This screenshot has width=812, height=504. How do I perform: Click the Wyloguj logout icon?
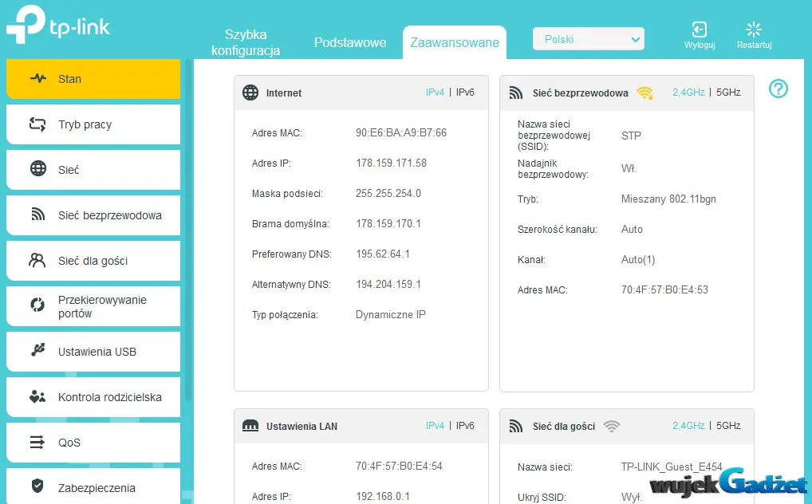tap(699, 30)
